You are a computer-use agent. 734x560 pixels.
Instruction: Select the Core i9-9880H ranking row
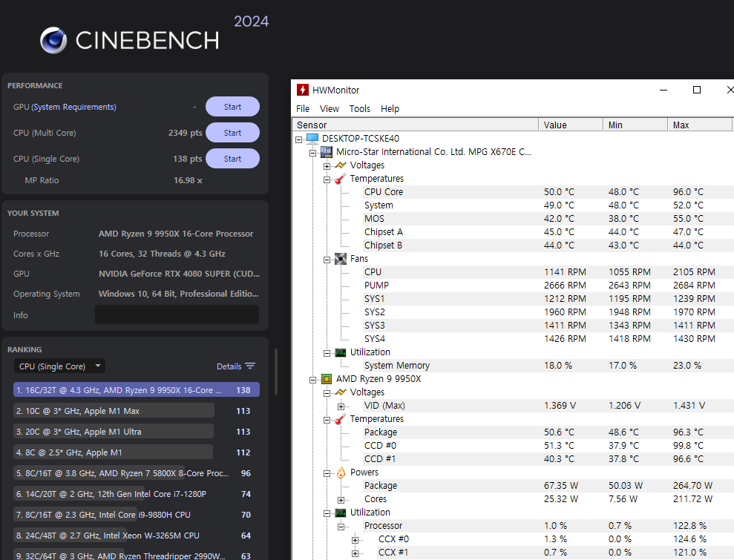pyautogui.click(x=137, y=515)
